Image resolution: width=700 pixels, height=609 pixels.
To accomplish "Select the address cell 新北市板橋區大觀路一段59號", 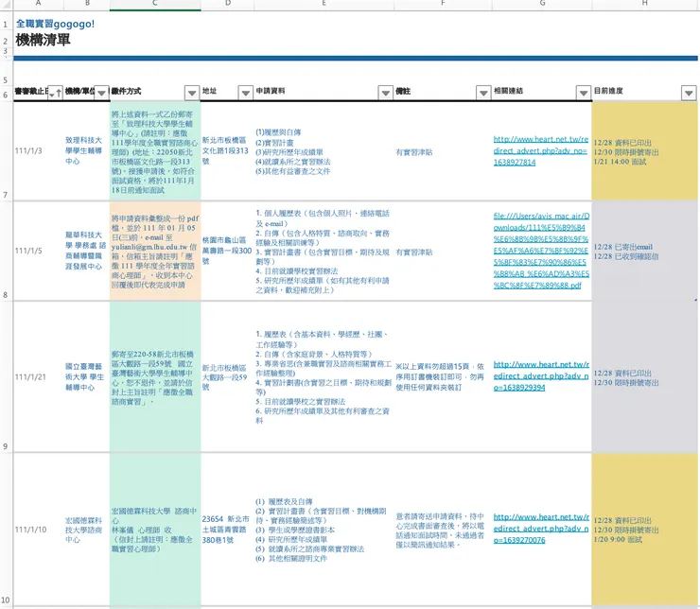I will tap(227, 377).
